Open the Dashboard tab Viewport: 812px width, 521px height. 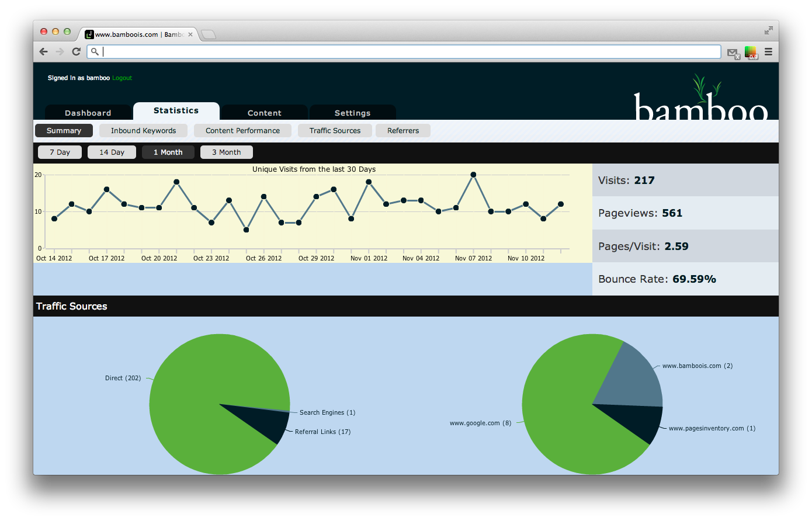pyautogui.click(x=88, y=112)
